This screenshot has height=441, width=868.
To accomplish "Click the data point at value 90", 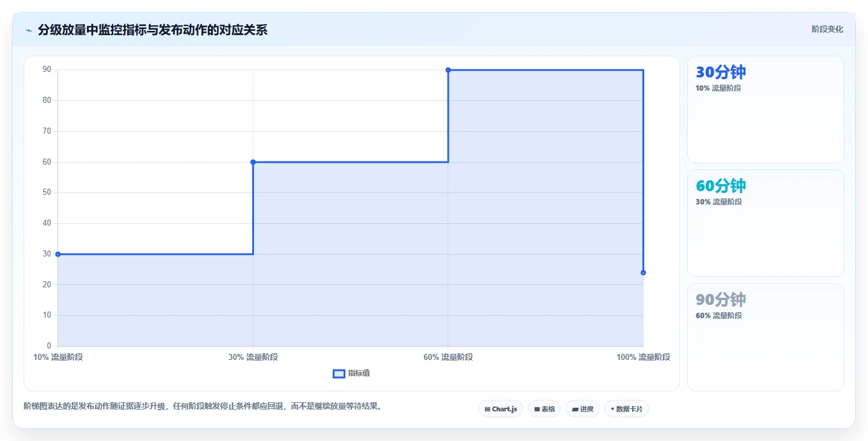I will coord(448,70).
